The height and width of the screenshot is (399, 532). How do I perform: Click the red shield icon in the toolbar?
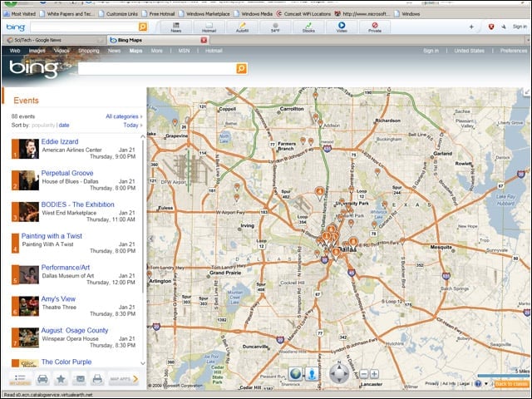coord(491,27)
